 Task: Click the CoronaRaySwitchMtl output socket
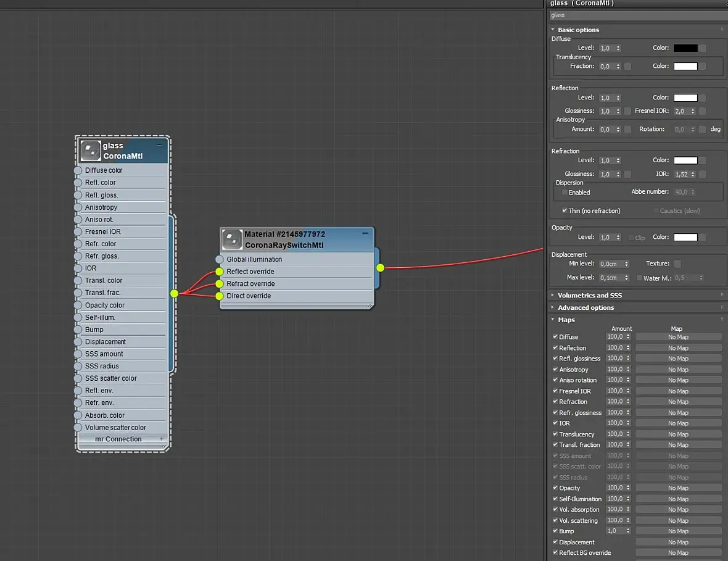(x=380, y=267)
